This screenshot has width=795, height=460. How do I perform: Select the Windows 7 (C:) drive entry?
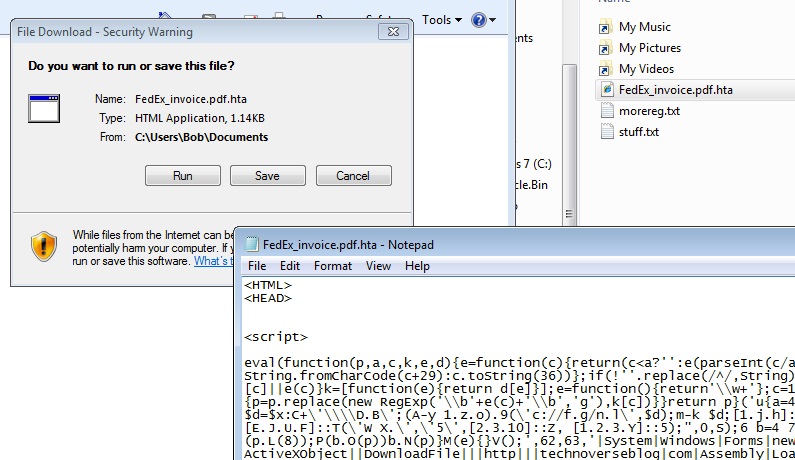point(533,164)
